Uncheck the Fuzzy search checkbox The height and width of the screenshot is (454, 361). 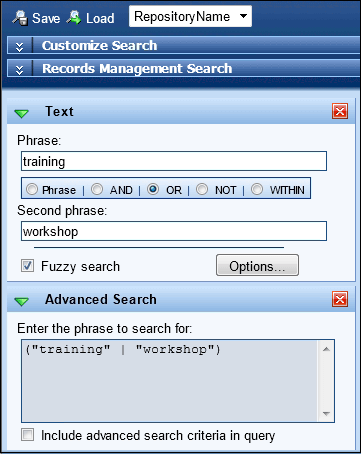tap(27, 266)
